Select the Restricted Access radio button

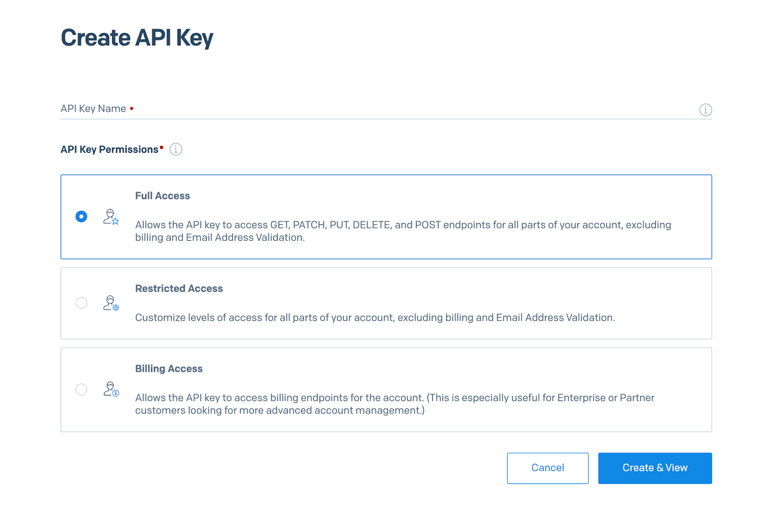[x=81, y=303]
